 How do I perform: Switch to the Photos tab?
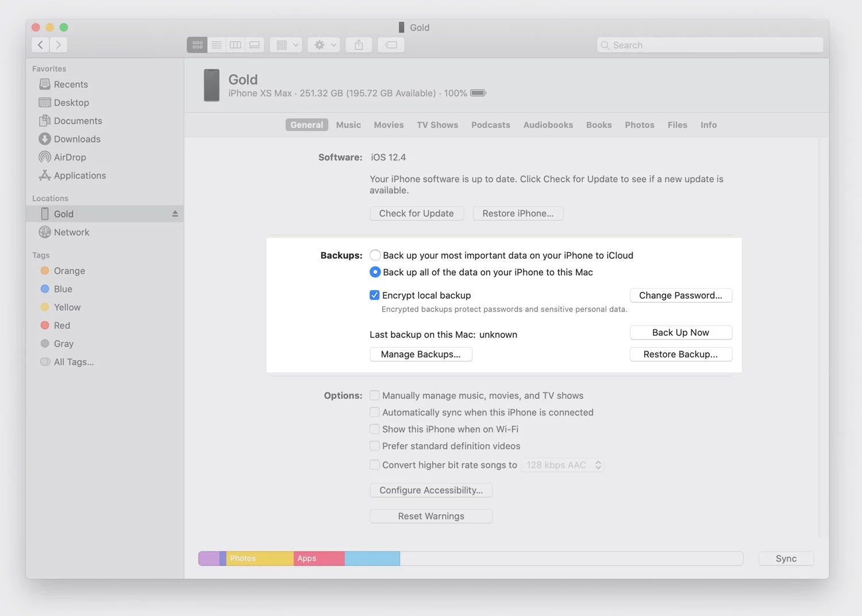coord(640,125)
